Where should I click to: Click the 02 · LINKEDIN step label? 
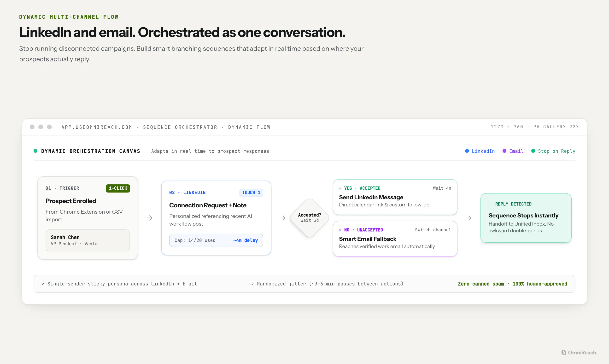click(x=187, y=193)
